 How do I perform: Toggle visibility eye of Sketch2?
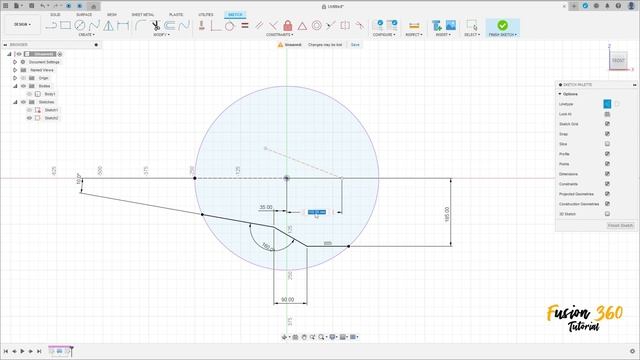tap(29, 118)
